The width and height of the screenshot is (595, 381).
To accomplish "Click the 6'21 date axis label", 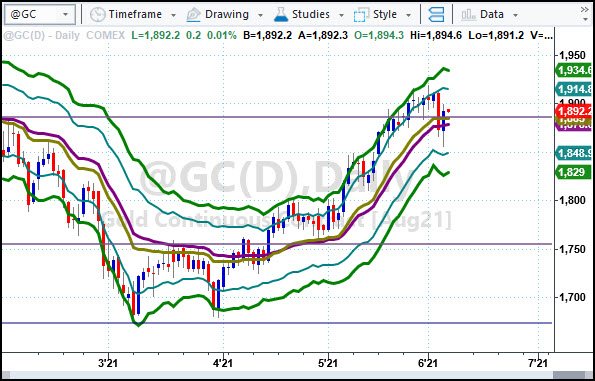I will tap(428, 364).
